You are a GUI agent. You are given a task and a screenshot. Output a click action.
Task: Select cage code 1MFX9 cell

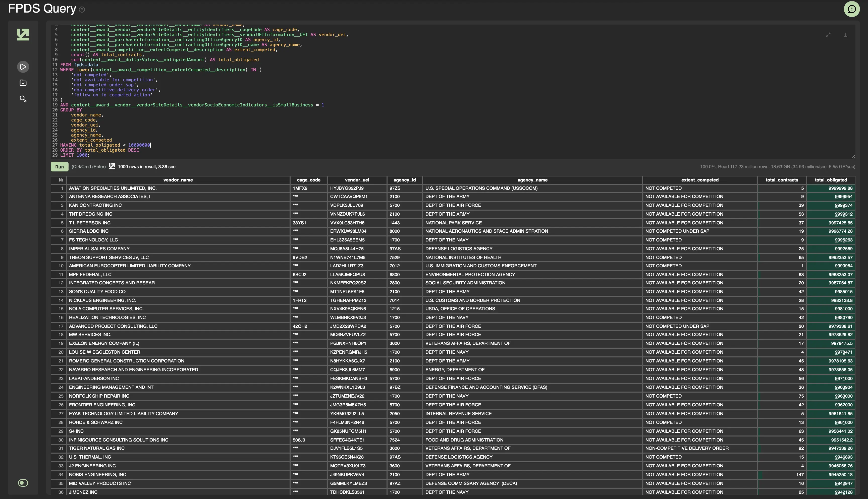(308, 188)
